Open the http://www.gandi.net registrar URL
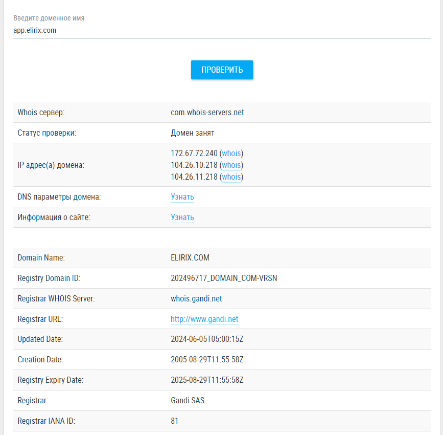Viewport: 443px width, 435px height. pos(204,319)
